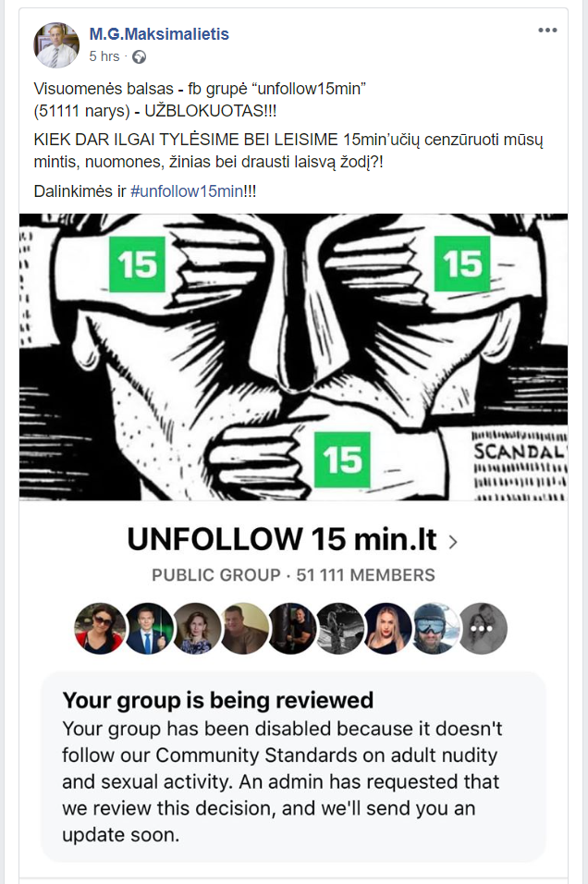Click the SCANDAL newspaper text in image
Screen dimensions: 588x884
coord(518,452)
